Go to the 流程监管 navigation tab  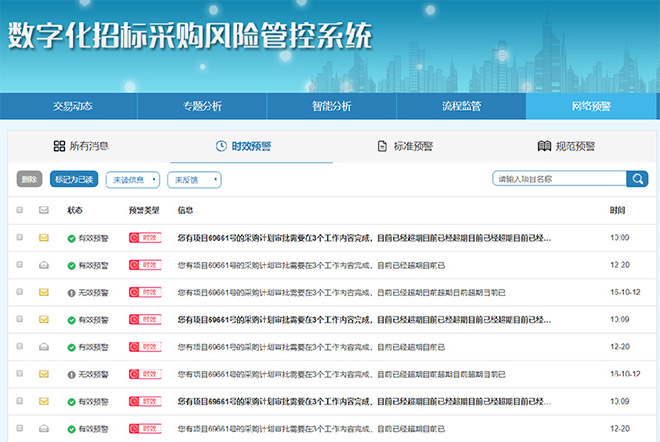[x=461, y=106]
